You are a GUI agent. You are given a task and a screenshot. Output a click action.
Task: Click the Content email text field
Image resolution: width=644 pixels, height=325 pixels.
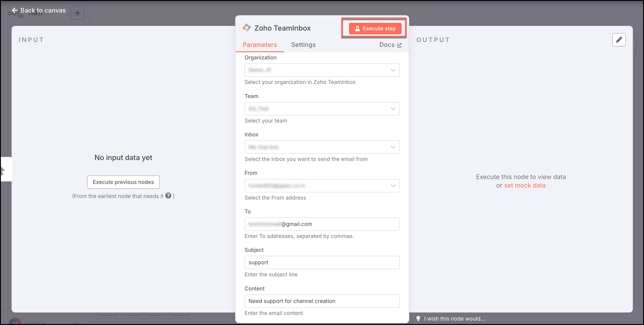coord(322,301)
